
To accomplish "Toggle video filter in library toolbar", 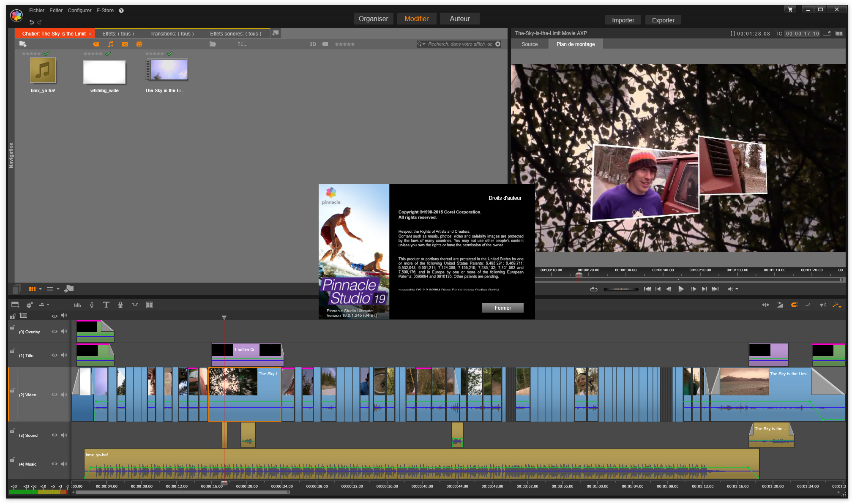I will tap(96, 44).
